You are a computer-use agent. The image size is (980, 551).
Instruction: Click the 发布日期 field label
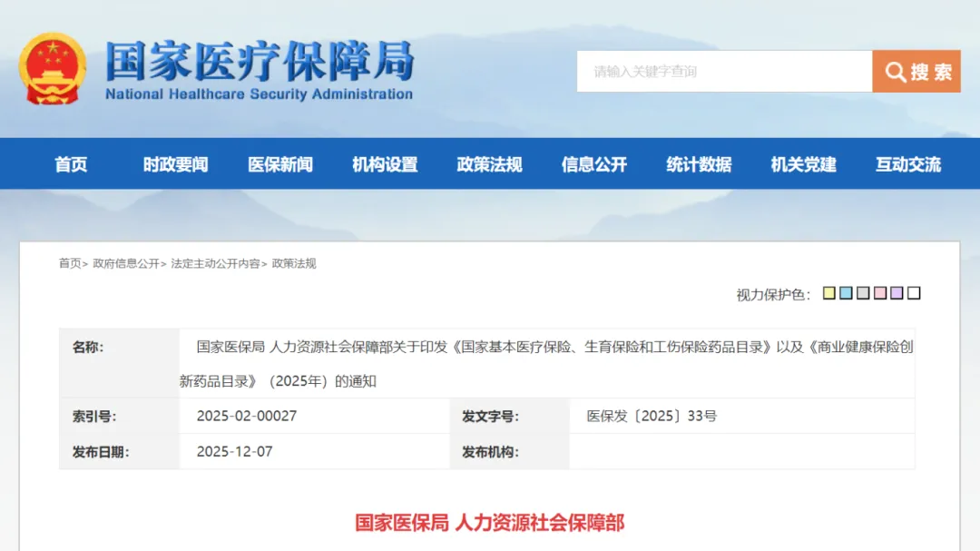(101, 452)
